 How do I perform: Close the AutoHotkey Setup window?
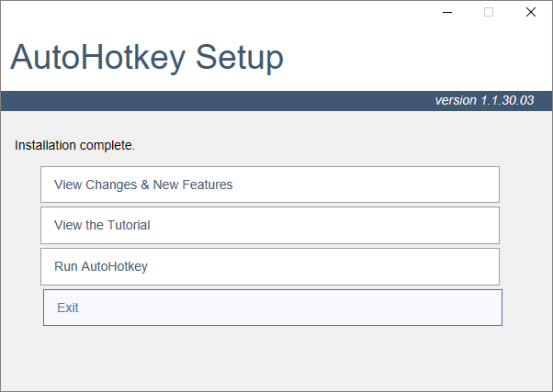531,12
